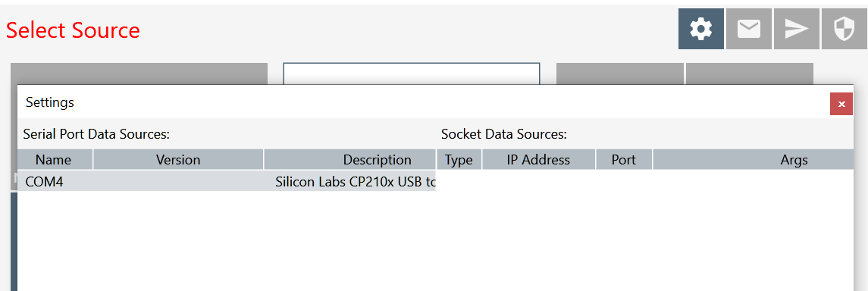Click the empty Version cell of COM4
Image resolution: width=868 pixels, height=291 pixels.
pyautogui.click(x=178, y=181)
